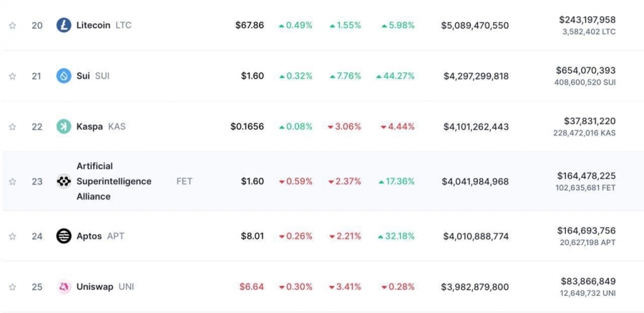Toggle the watchlist star for Litecoin
The image size is (644, 313).
12,26
